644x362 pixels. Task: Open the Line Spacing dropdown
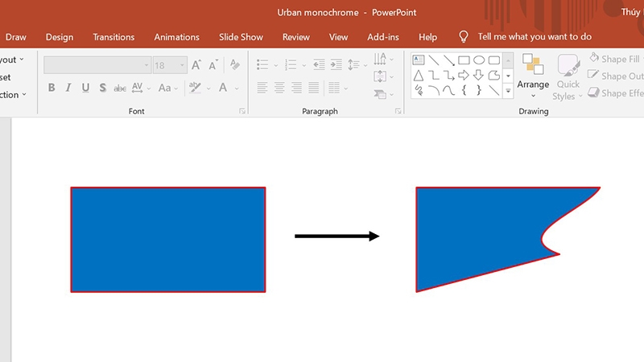click(357, 65)
